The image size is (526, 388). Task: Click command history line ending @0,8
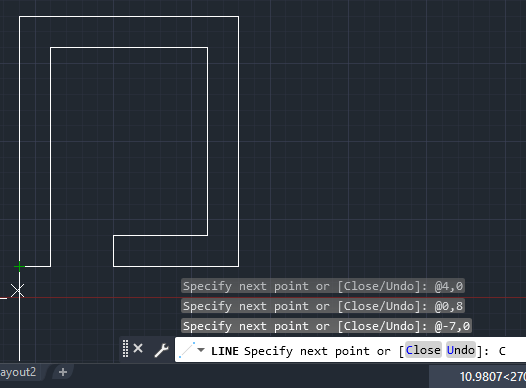click(x=323, y=306)
